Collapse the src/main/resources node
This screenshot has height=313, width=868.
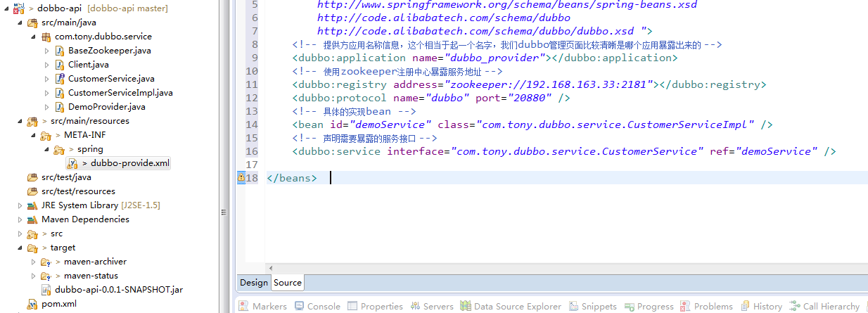[20, 121]
